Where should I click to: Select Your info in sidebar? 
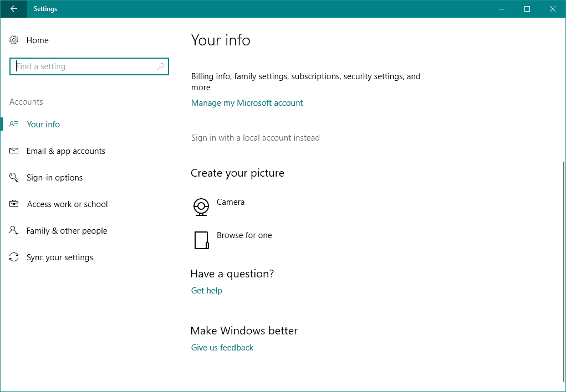click(43, 125)
